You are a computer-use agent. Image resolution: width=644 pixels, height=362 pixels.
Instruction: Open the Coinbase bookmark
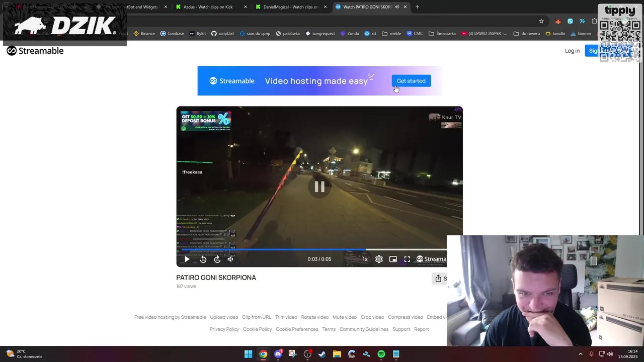172,34
